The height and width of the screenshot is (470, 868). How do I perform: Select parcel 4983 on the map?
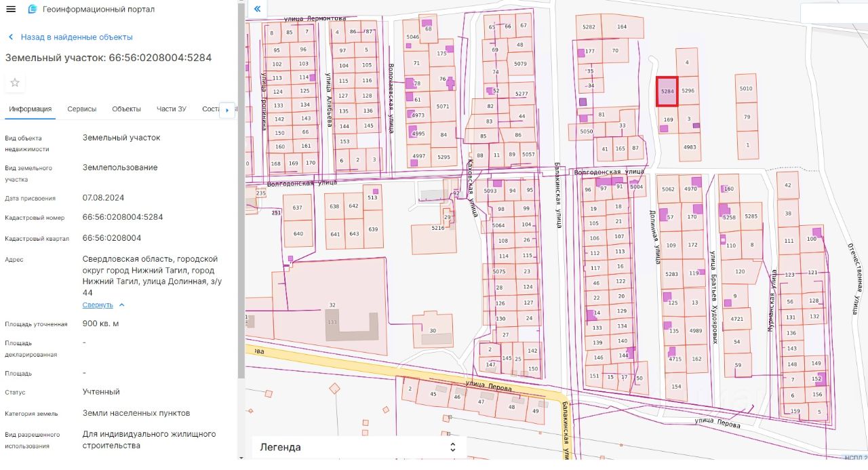coord(690,147)
